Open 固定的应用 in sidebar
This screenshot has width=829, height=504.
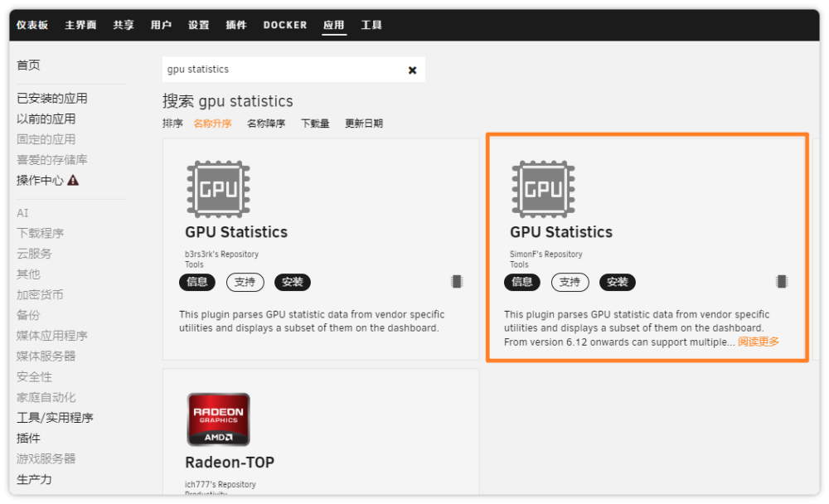[46, 139]
